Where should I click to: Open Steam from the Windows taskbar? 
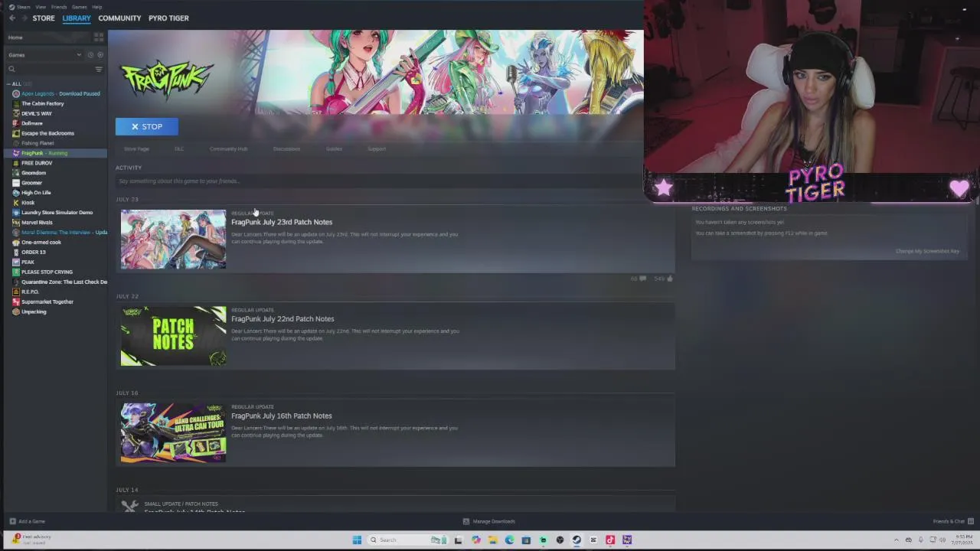tap(577, 540)
